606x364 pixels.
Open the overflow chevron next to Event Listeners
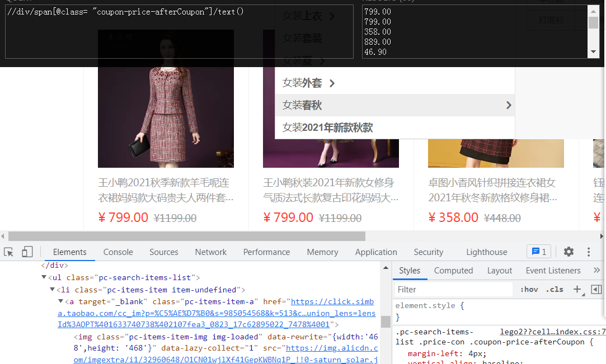pos(595,270)
